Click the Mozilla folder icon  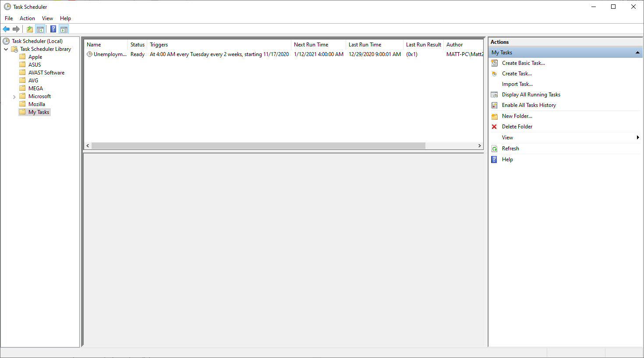tap(22, 104)
